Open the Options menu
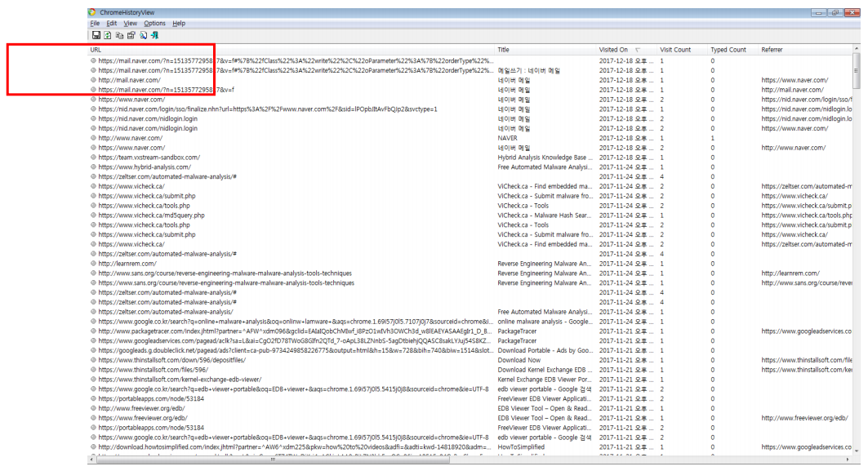 (154, 23)
